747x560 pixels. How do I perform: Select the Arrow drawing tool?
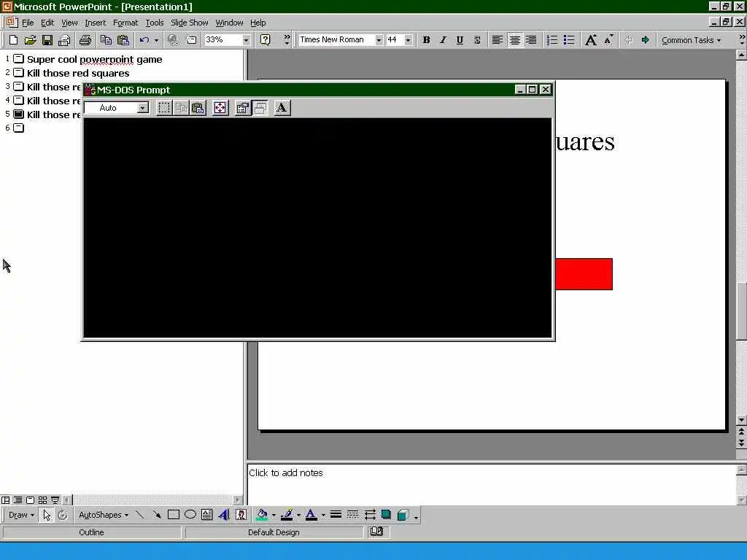[157, 516]
